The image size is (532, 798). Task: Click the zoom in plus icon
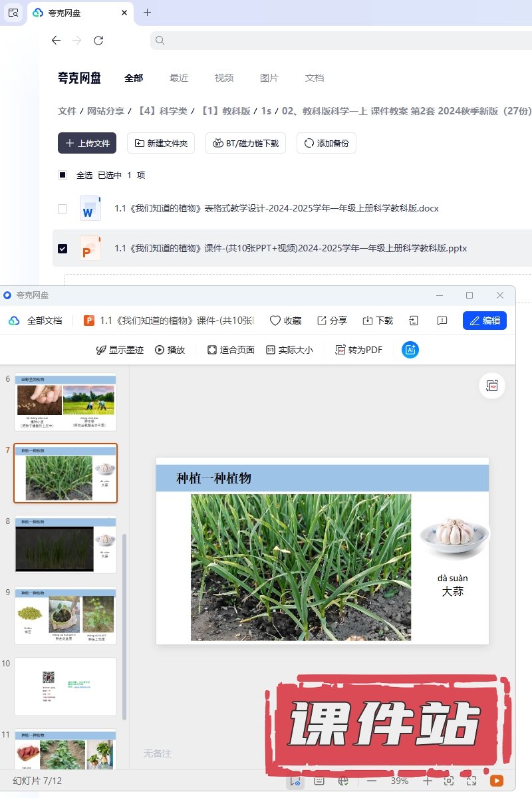427,781
